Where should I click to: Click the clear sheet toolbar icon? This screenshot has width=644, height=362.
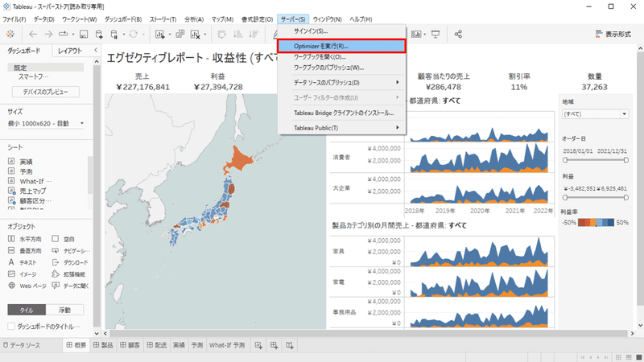point(196,34)
